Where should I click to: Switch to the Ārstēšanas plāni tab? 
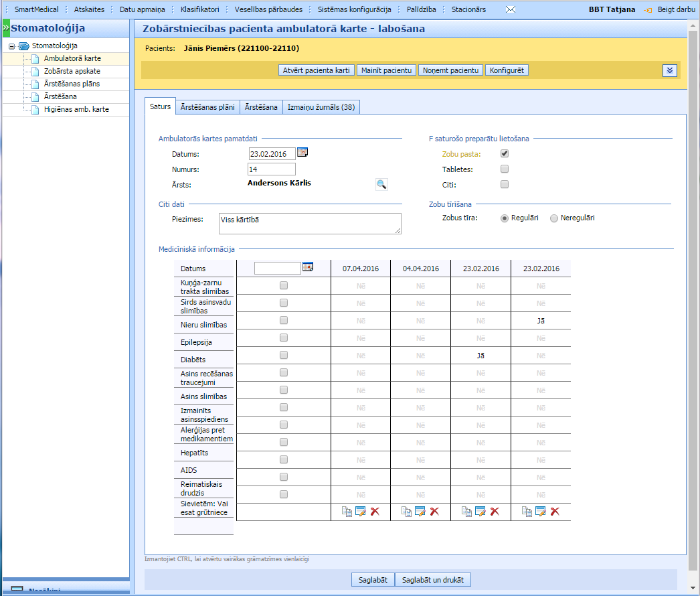tap(207, 107)
